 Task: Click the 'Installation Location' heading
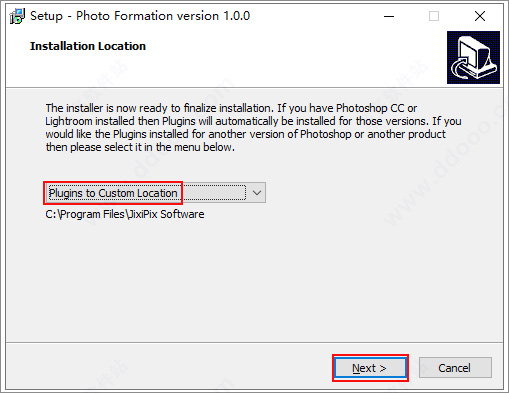[88, 46]
